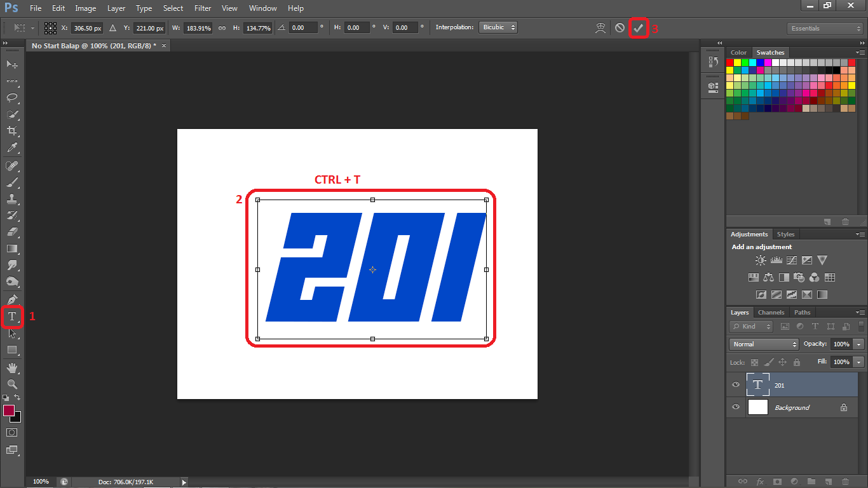Open the Layers panel options menu
This screenshot has height=488, width=868.
point(859,313)
